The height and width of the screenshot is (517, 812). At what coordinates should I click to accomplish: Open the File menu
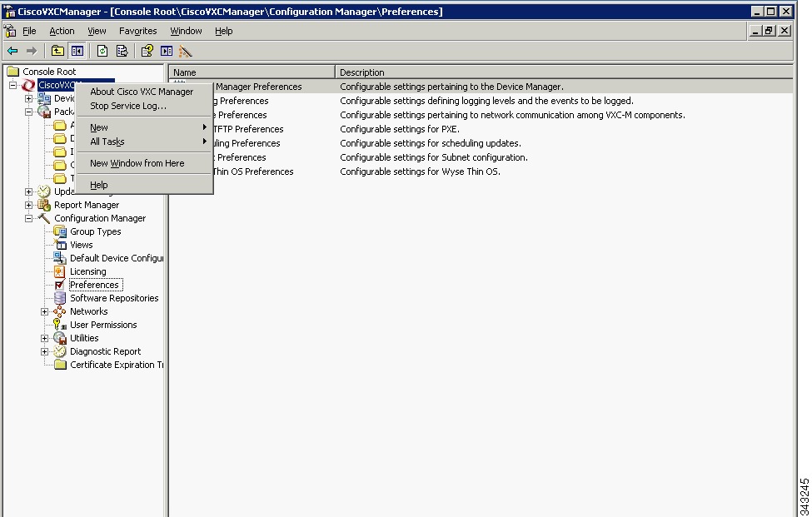pos(29,31)
